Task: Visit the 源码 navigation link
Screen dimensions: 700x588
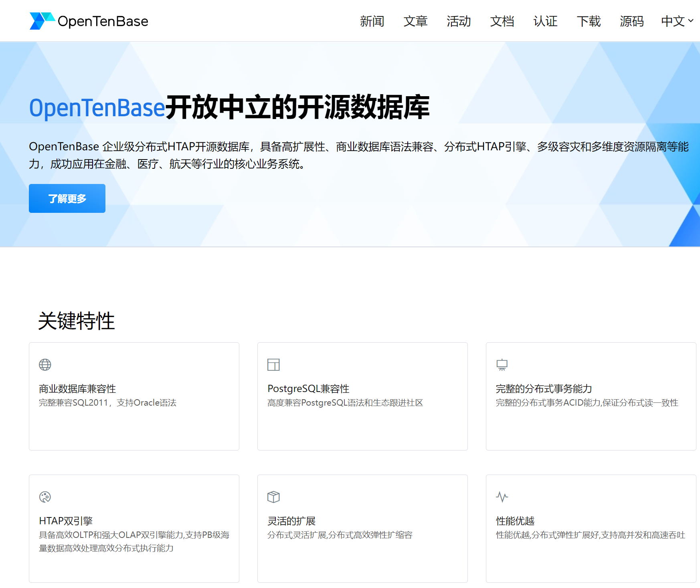Action: click(x=632, y=21)
